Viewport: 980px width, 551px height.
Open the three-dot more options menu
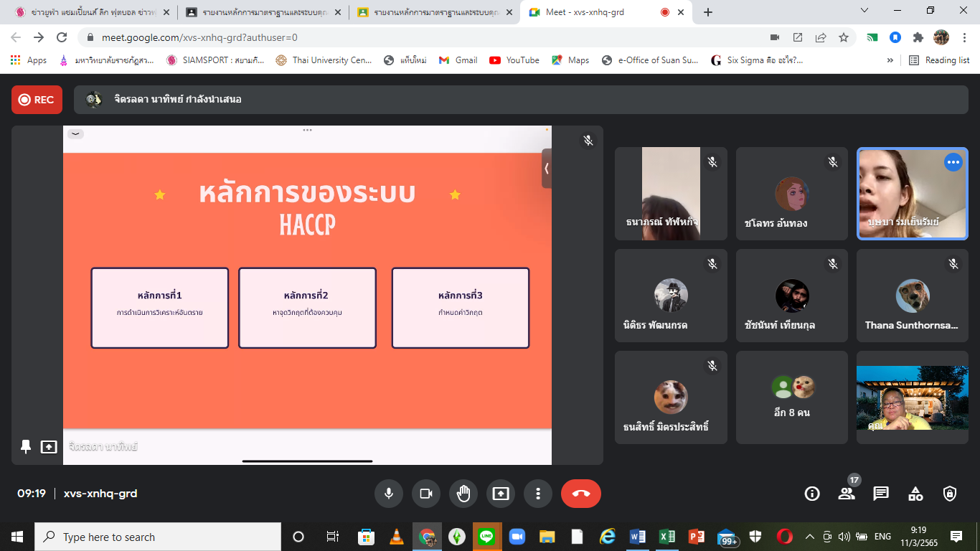[538, 494]
